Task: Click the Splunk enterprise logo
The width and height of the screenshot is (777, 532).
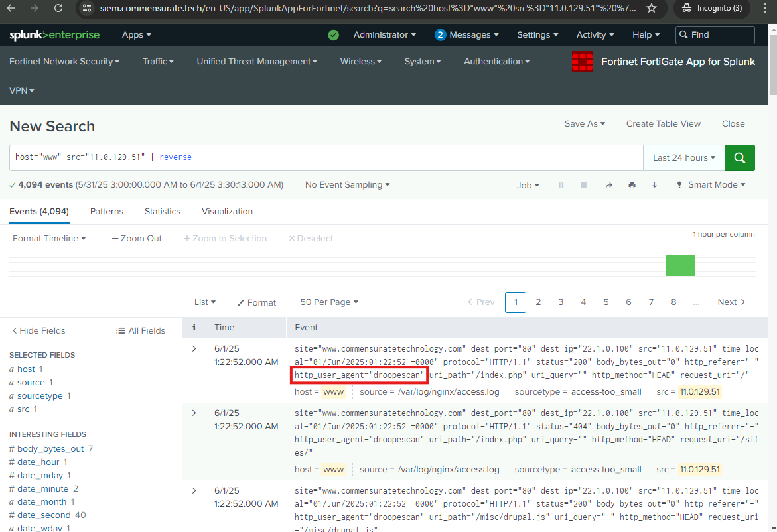Action: 54,35
